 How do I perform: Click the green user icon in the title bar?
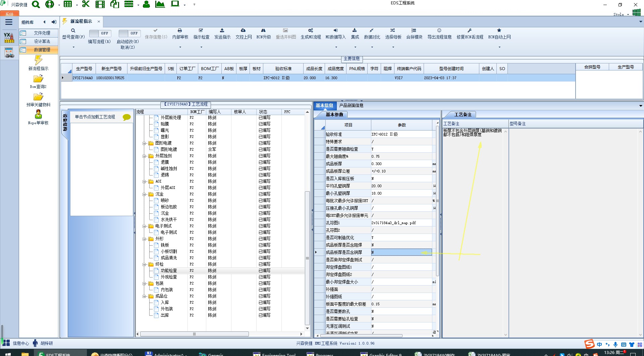click(x=146, y=4)
